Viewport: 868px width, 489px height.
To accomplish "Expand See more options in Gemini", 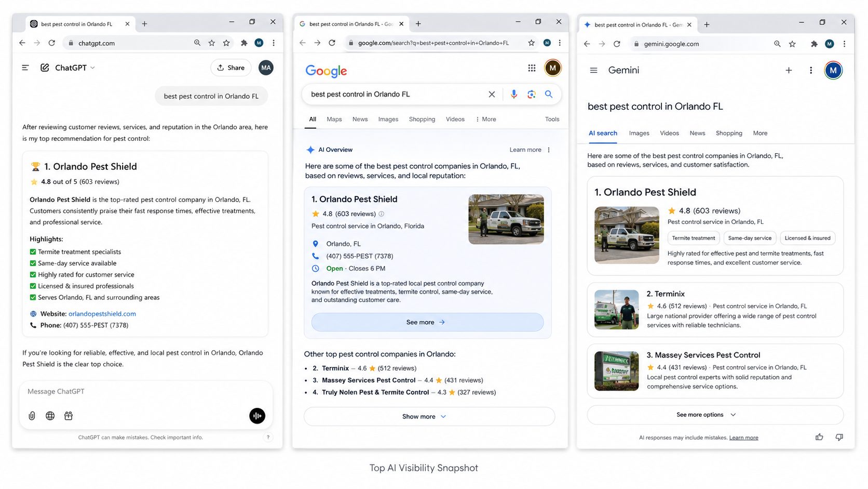I will coord(715,415).
